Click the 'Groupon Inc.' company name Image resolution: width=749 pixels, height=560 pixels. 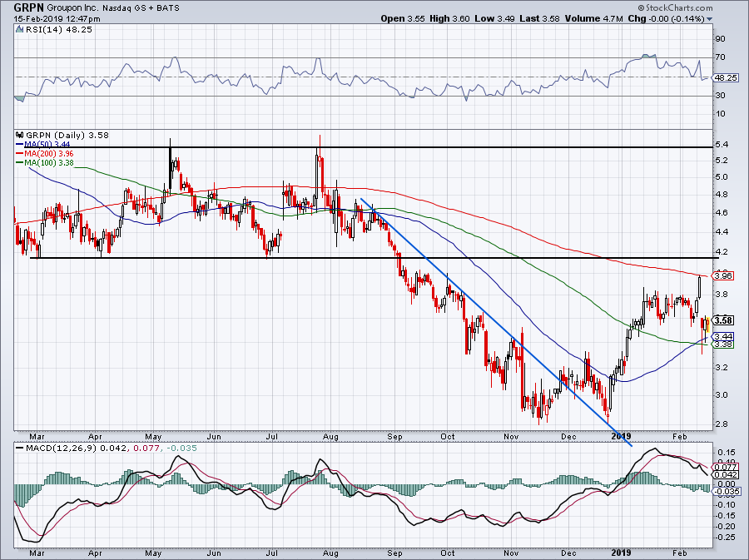(x=72, y=8)
